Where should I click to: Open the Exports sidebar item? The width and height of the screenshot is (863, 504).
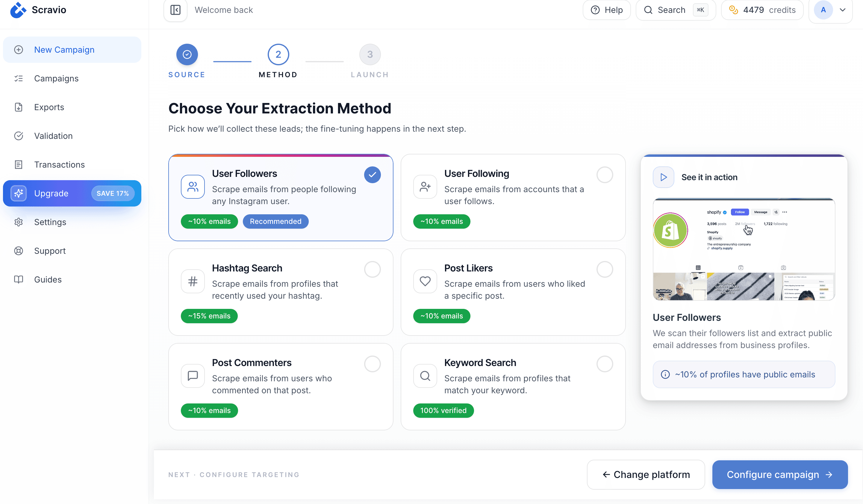coord(49,107)
